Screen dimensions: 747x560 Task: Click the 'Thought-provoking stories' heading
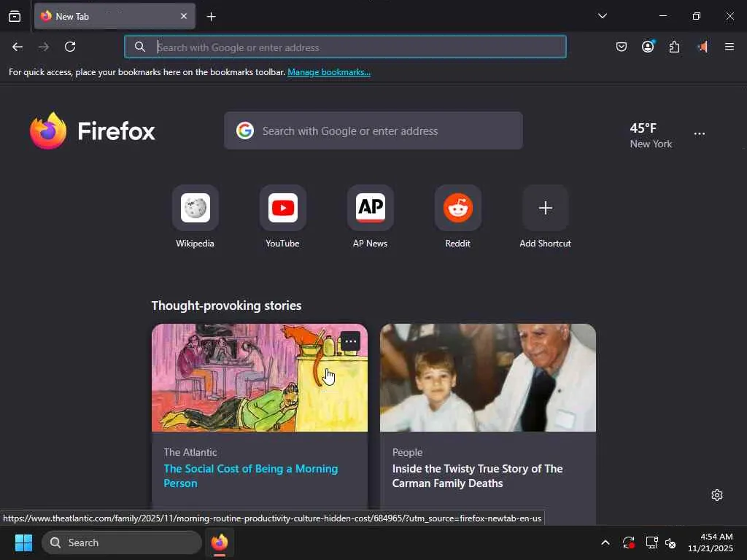(x=226, y=306)
